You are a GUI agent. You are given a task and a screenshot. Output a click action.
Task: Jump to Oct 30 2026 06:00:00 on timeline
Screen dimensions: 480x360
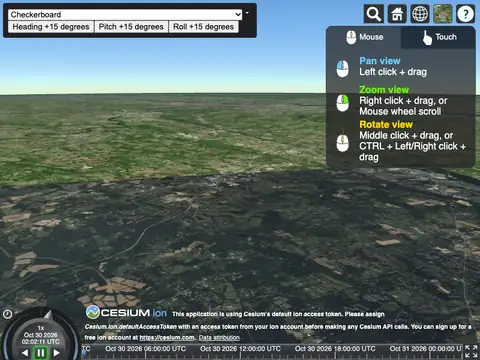pyautogui.click(x=146, y=349)
